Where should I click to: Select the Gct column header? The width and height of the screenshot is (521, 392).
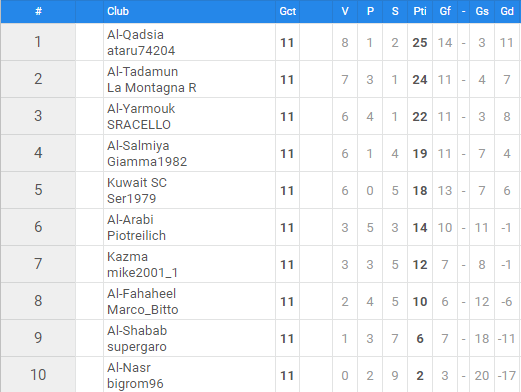(x=288, y=11)
